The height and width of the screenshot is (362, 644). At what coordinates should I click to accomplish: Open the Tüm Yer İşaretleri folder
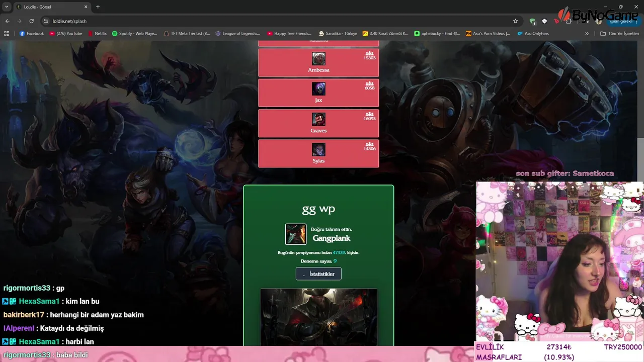tap(619, 34)
